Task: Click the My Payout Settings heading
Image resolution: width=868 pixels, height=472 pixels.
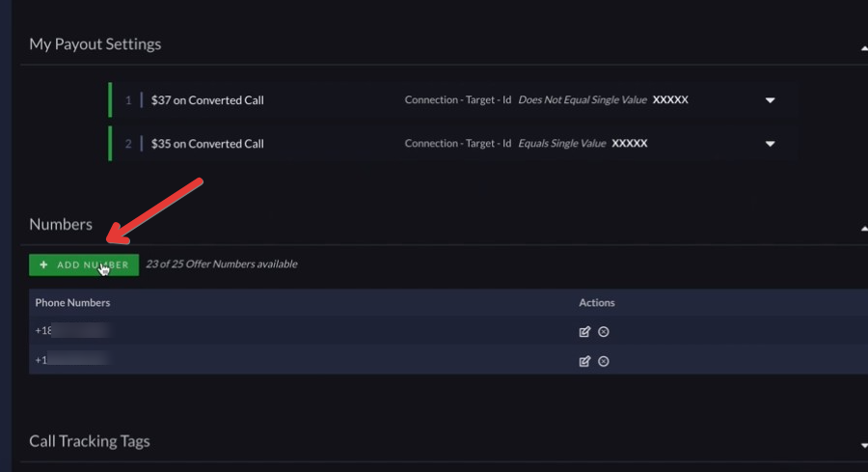Action: coord(95,44)
